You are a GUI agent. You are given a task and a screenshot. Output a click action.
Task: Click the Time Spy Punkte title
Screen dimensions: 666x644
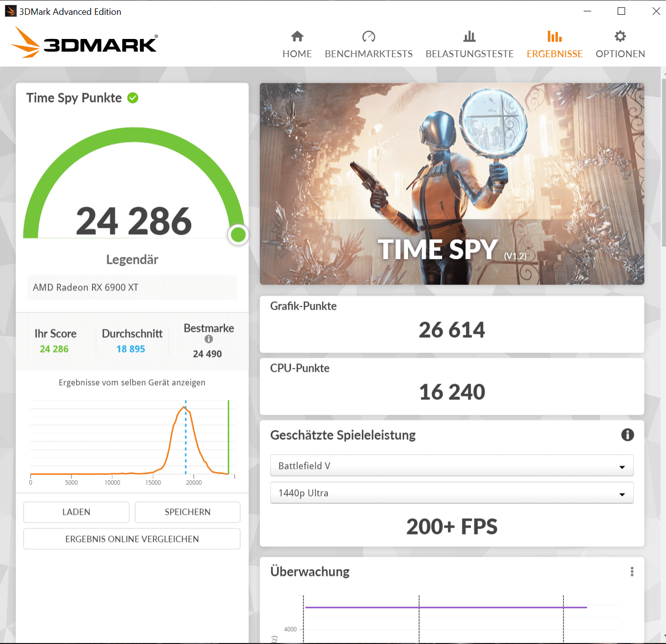click(74, 98)
